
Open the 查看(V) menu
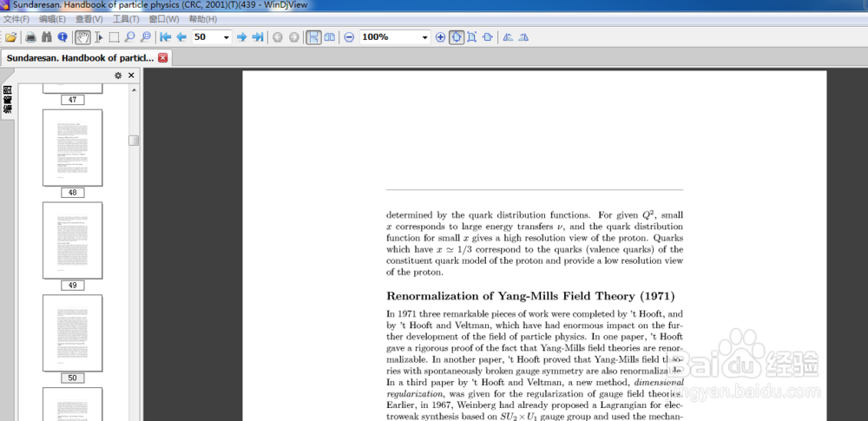pos(89,19)
